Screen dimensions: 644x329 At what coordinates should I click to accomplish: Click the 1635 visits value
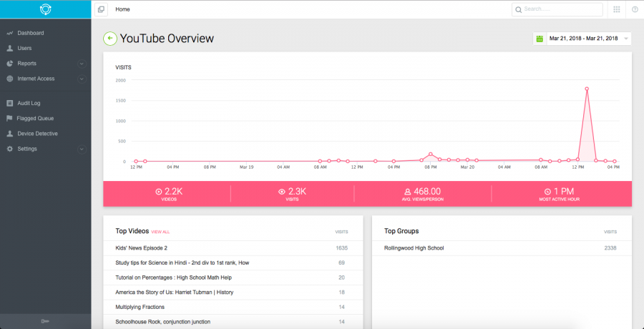coord(342,248)
